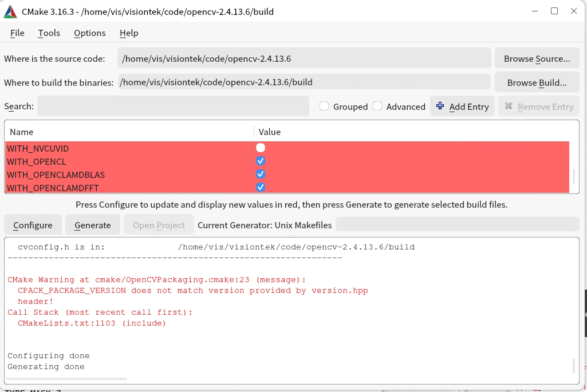
Task: Enable the Grouped checkbox
Action: click(x=324, y=106)
